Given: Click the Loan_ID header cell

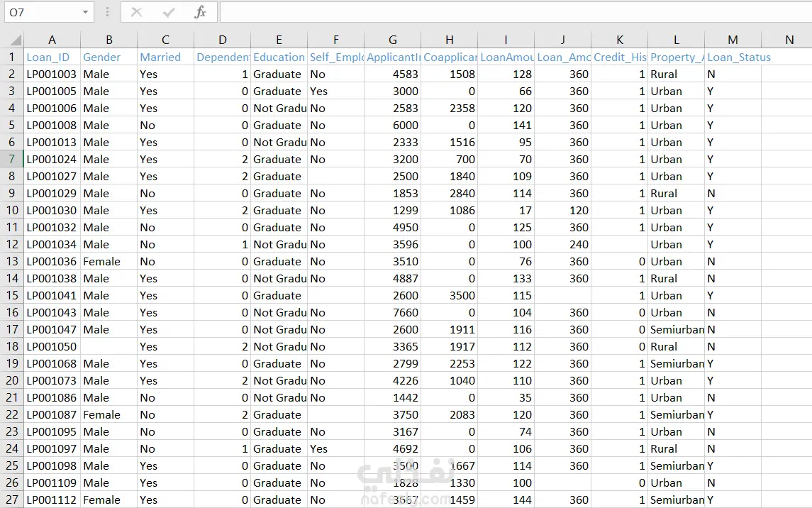Looking at the screenshot, I should coord(52,57).
